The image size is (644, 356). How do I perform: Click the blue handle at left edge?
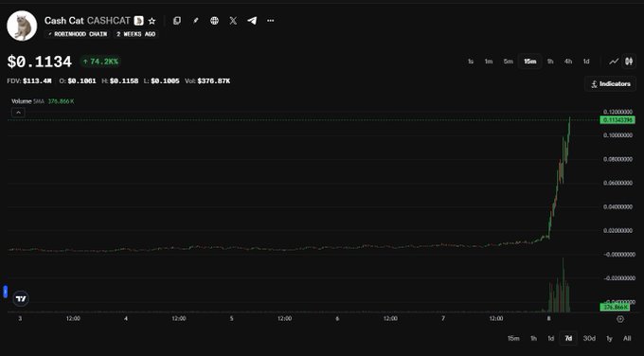pos(6,292)
